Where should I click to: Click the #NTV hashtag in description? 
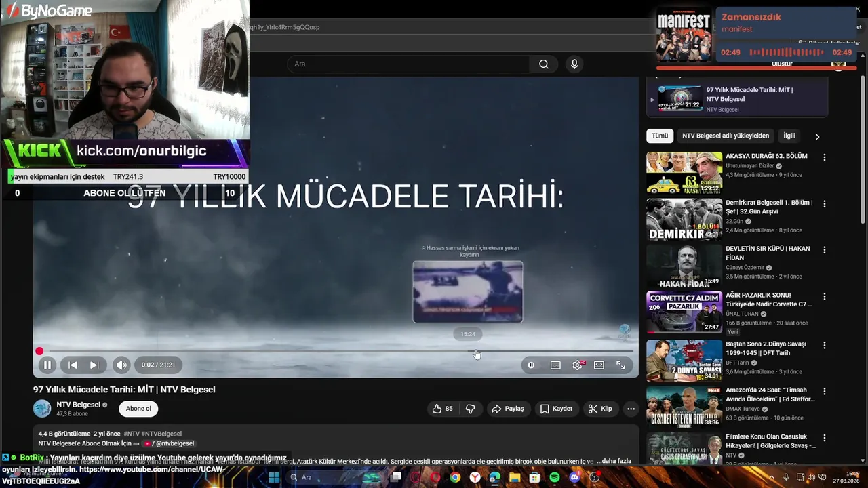pos(132,434)
